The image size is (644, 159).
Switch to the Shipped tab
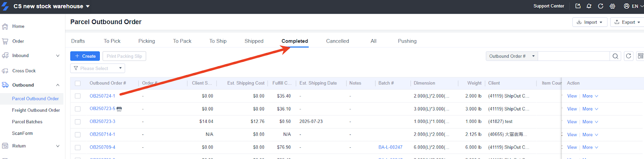254,41
